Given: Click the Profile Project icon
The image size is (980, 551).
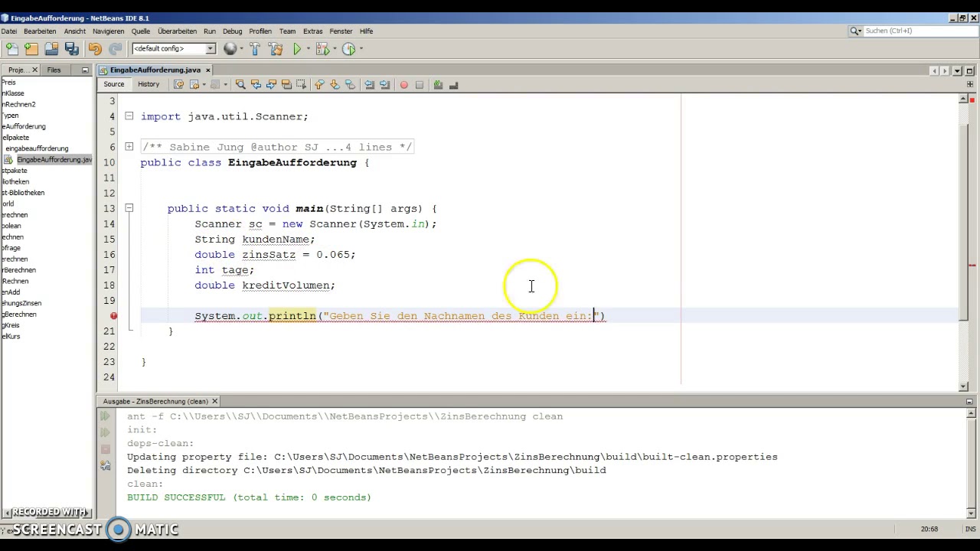Looking at the screenshot, I should [348, 49].
